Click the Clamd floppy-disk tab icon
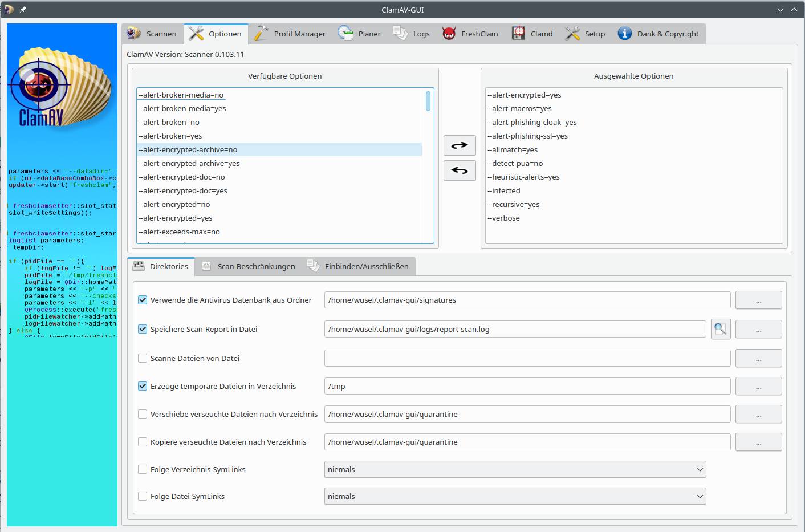805x532 pixels. point(518,33)
